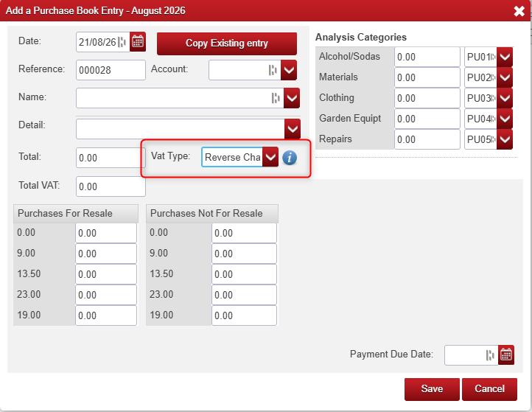Click the Purchases Not For Resale header
Viewport: 532px width, 412px height.
pyautogui.click(x=212, y=214)
